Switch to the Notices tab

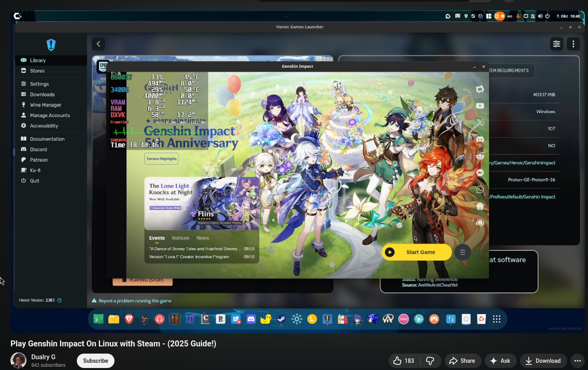pyautogui.click(x=181, y=238)
